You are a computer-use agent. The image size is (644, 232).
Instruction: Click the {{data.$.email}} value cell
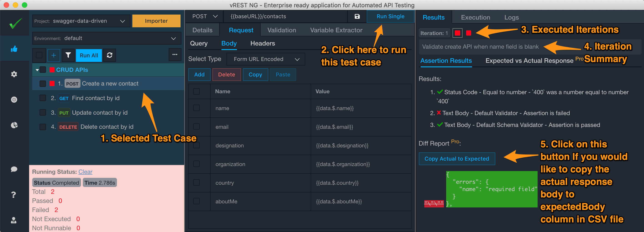[361, 127]
